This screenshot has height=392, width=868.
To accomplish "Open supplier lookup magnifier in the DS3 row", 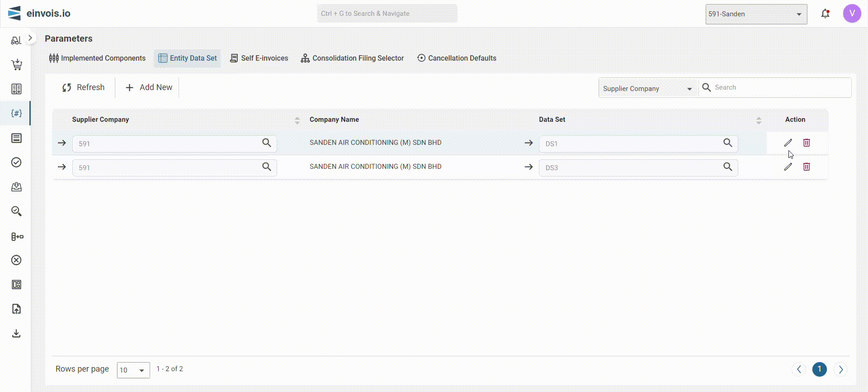I will tap(267, 167).
